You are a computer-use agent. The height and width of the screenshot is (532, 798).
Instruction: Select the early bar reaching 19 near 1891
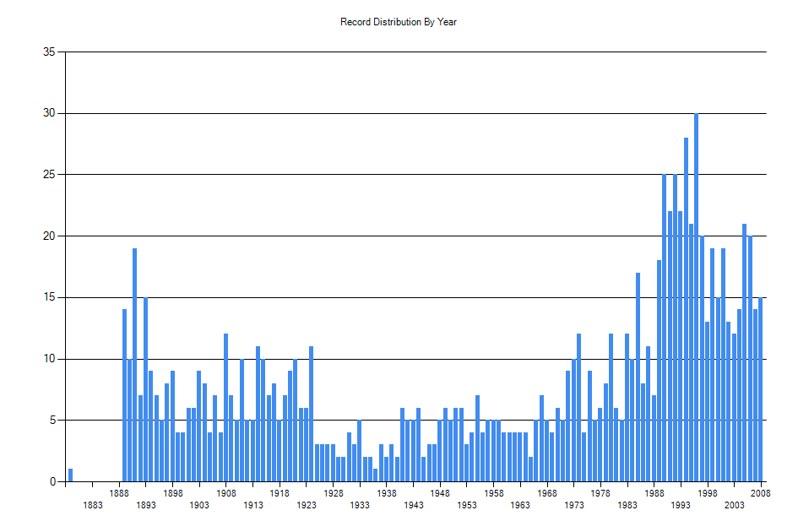tap(135, 365)
